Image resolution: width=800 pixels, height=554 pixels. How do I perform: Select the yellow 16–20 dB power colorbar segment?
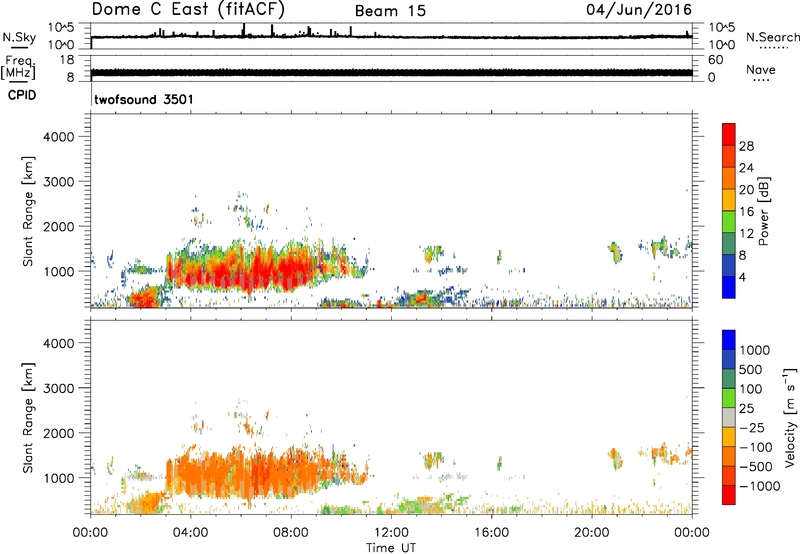pos(729,200)
